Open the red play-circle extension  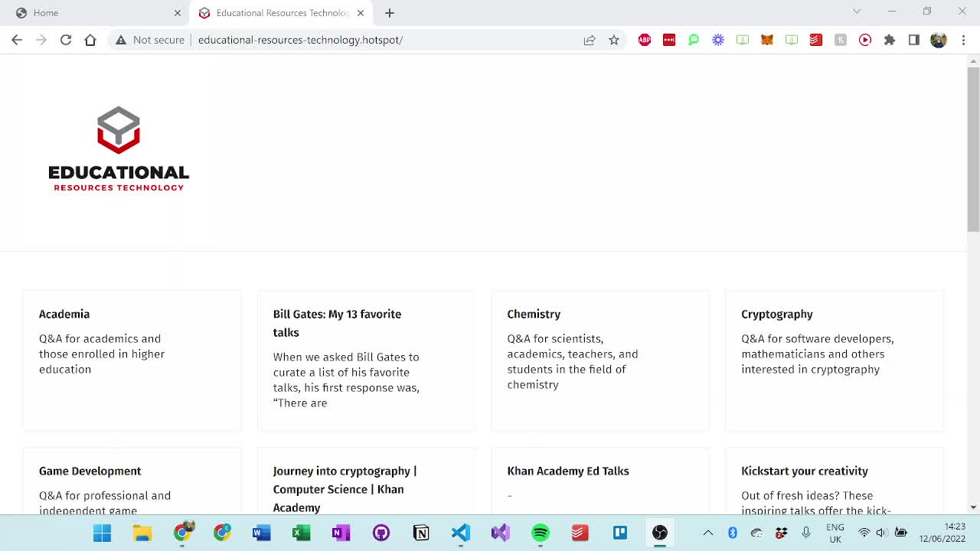pos(865,40)
